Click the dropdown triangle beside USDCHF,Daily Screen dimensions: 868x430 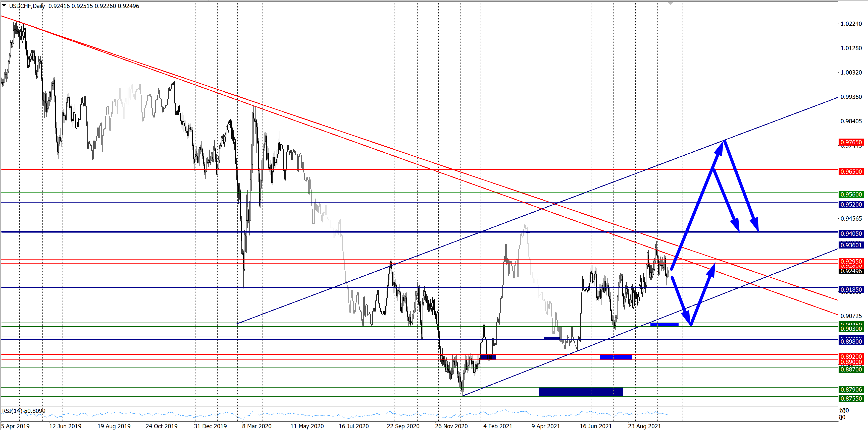[4, 5]
